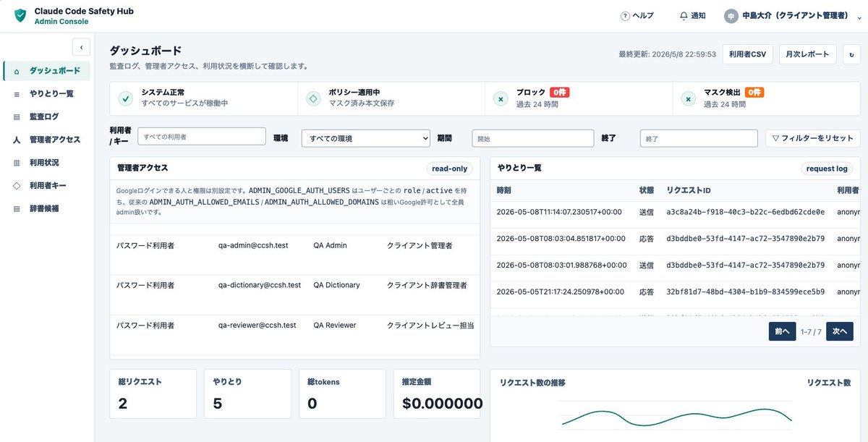
Task: Go to previous page with 前へ
Action: (x=782, y=331)
